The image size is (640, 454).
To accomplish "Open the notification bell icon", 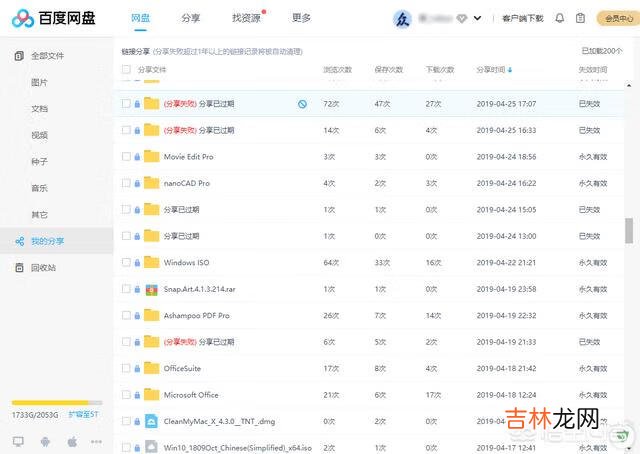I will (559, 18).
